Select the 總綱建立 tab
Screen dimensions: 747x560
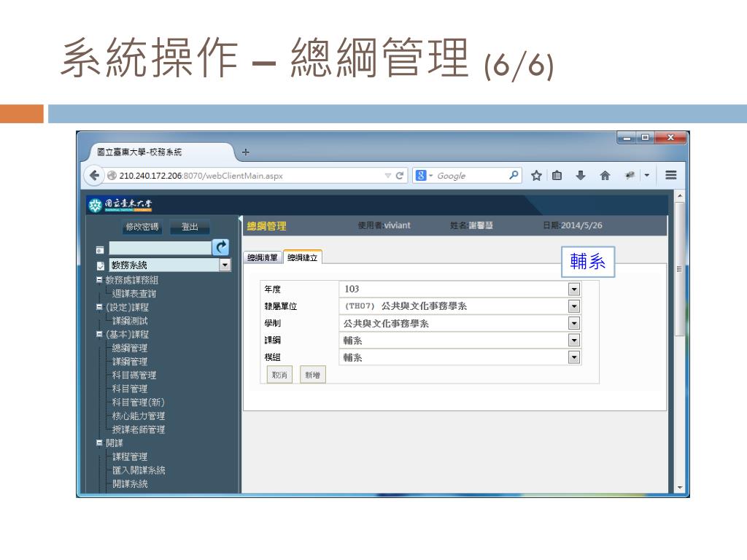[x=303, y=257]
